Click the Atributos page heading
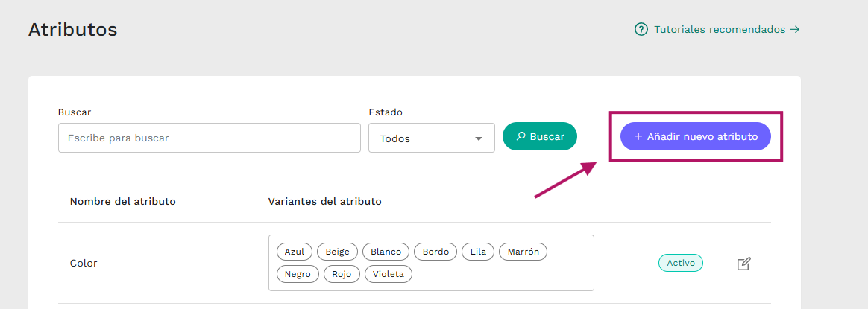The height and width of the screenshot is (309, 868). point(72,29)
